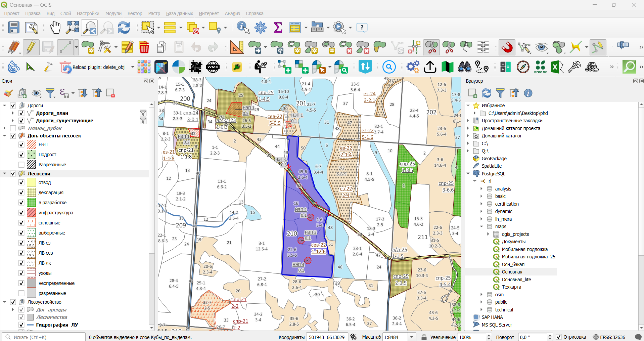Open the attribute table icon
Screen dimensions: 644x341
point(295,27)
